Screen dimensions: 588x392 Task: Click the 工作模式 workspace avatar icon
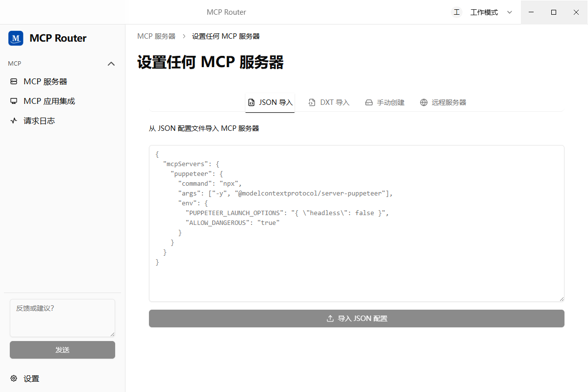[x=457, y=12]
